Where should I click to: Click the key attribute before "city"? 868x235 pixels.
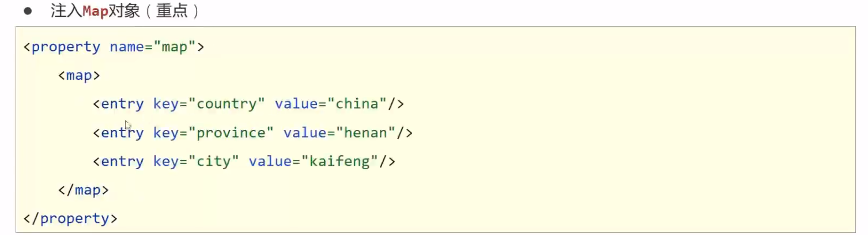[166, 161]
